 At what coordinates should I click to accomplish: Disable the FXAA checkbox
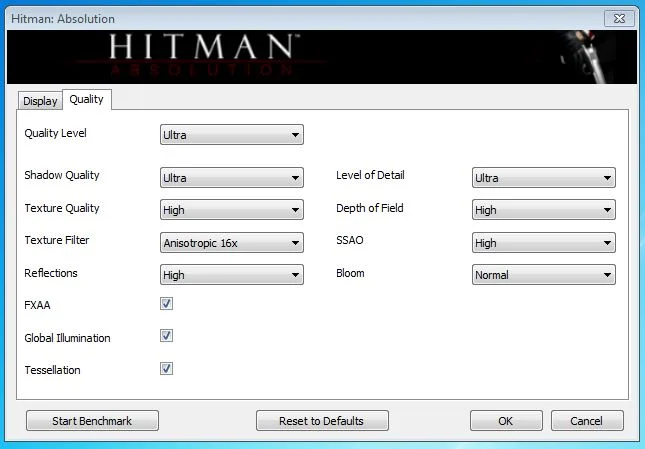[166, 304]
